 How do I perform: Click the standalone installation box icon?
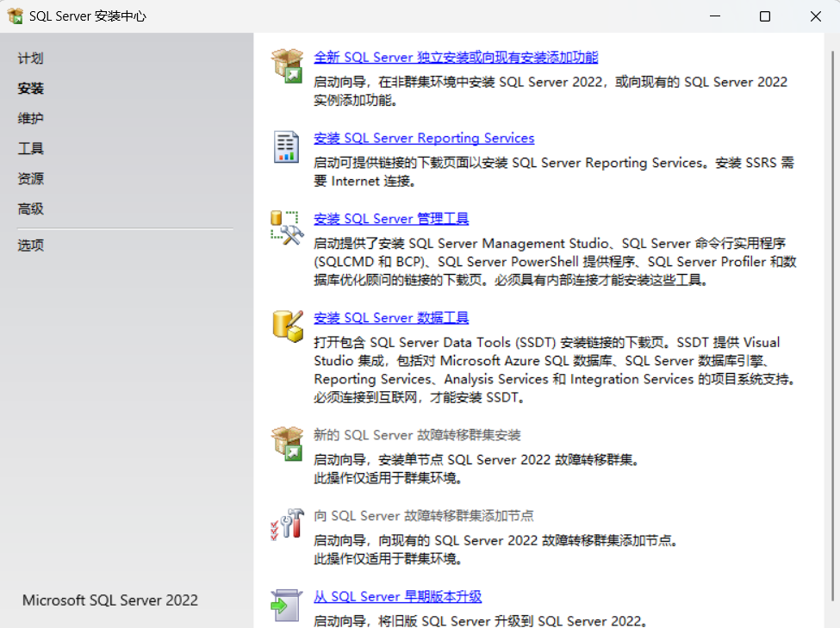(x=287, y=65)
